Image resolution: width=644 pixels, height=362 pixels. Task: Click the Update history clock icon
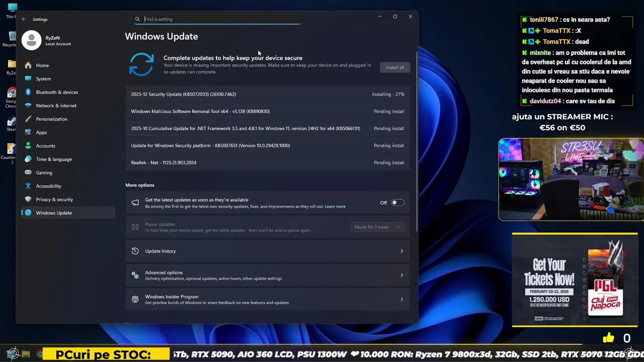(135, 251)
